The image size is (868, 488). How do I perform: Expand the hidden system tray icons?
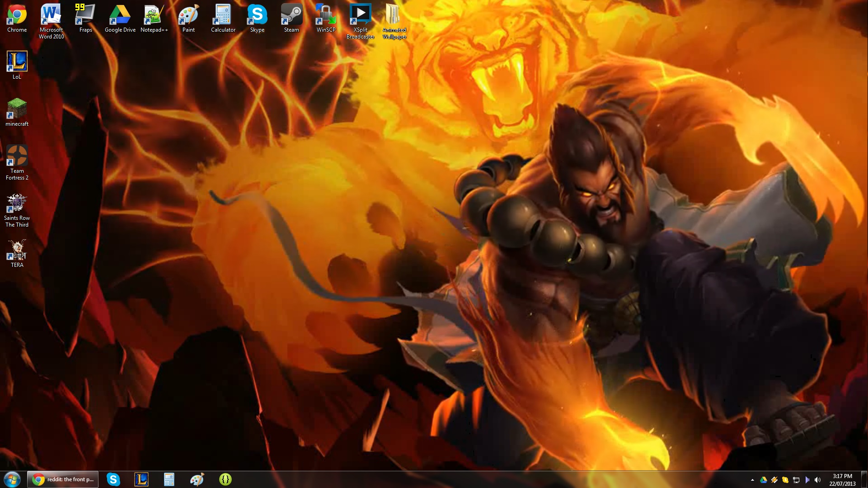pos(752,480)
